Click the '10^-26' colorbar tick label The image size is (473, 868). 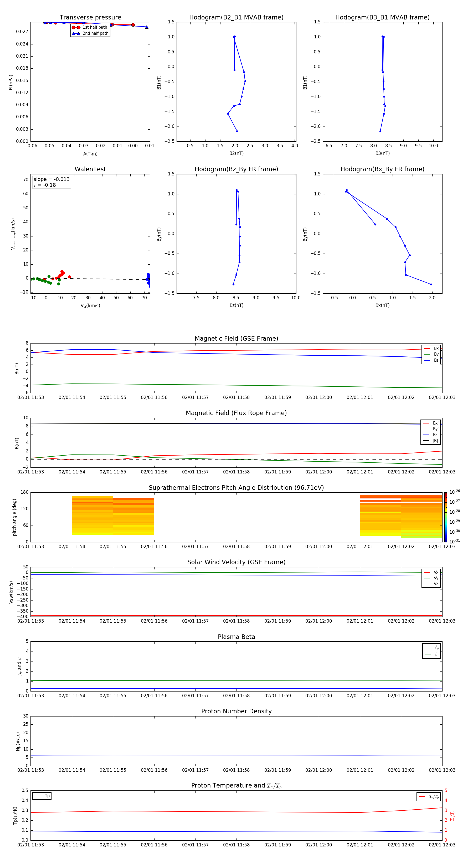pyautogui.click(x=455, y=492)
